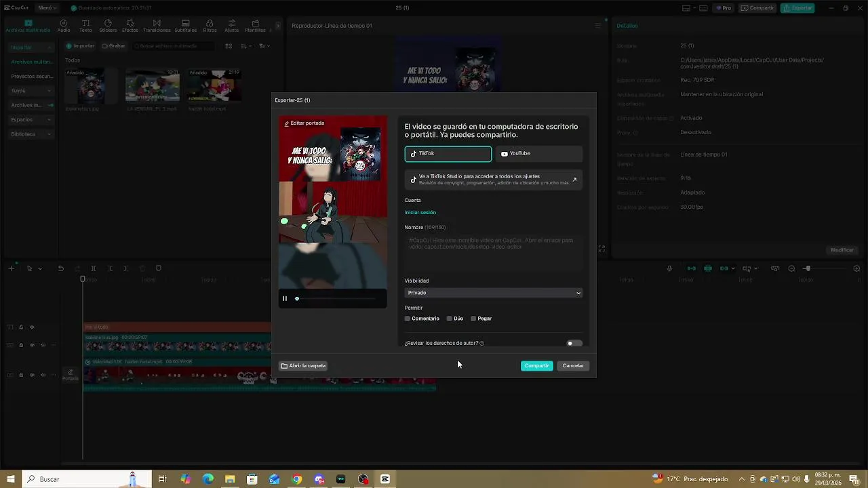Open the media sort order dropdown

pyautogui.click(x=245, y=46)
